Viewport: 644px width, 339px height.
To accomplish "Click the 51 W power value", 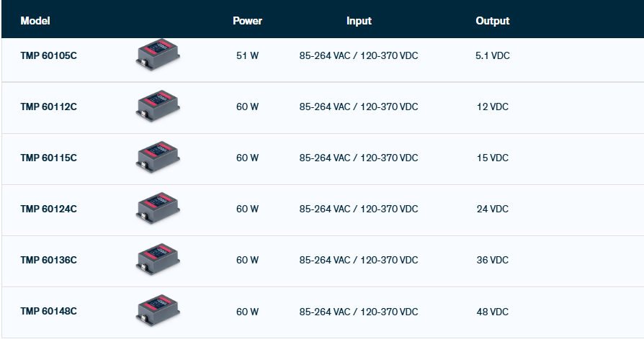I will pos(247,55).
